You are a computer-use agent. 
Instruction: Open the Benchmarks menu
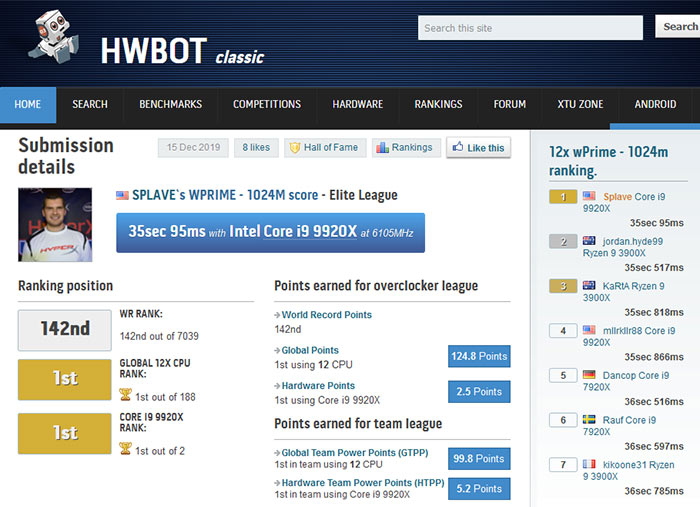pyautogui.click(x=170, y=104)
